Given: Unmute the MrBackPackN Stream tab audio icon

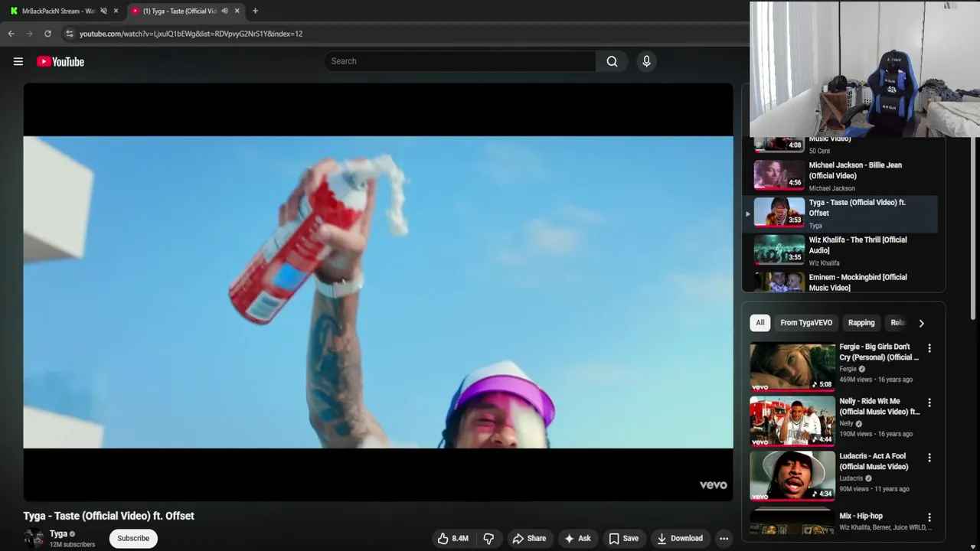Looking at the screenshot, I should coord(103,11).
